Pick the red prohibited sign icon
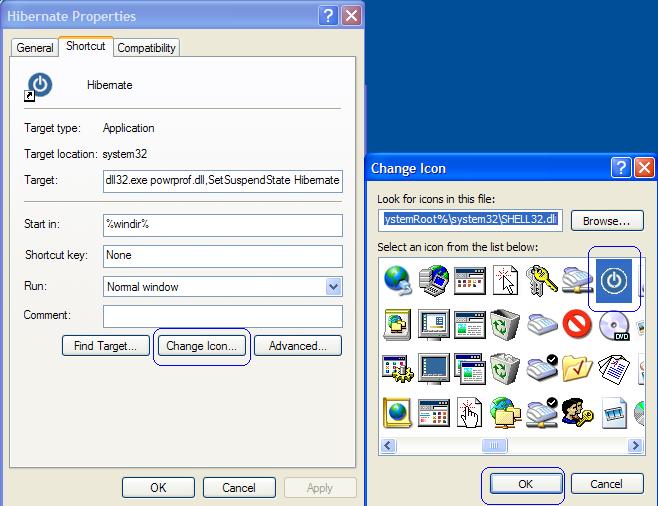 tap(577, 323)
